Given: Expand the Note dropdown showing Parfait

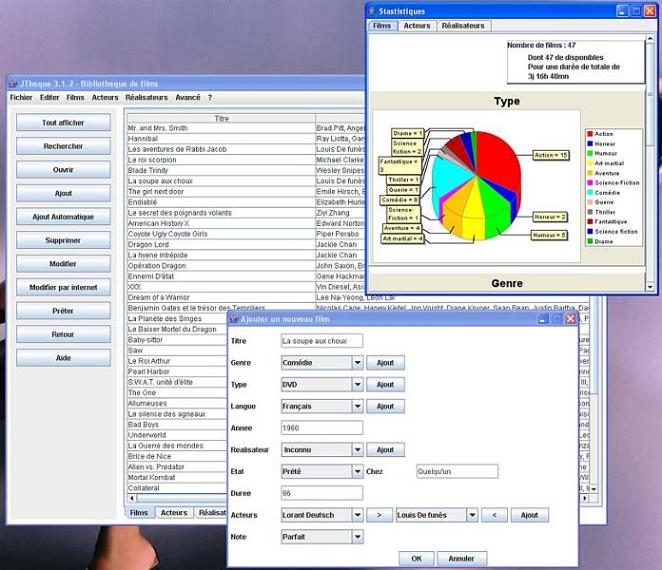Looking at the screenshot, I should tap(358, 537).
